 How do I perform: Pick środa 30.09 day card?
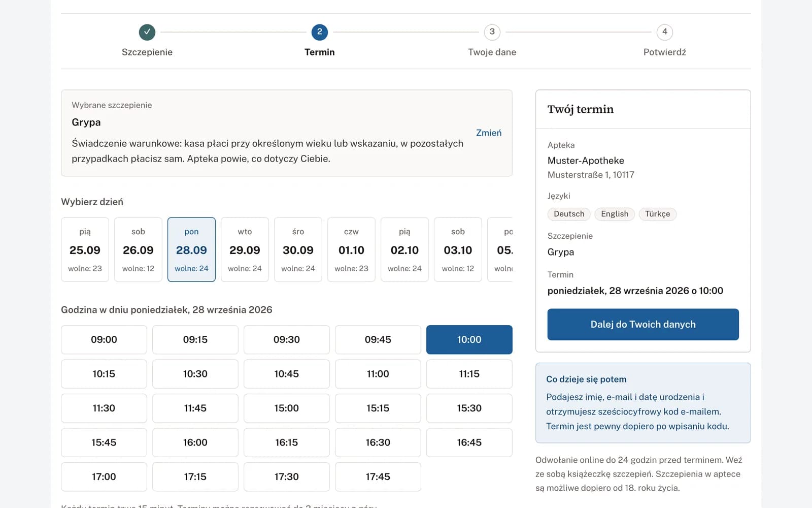pos(298,249)
